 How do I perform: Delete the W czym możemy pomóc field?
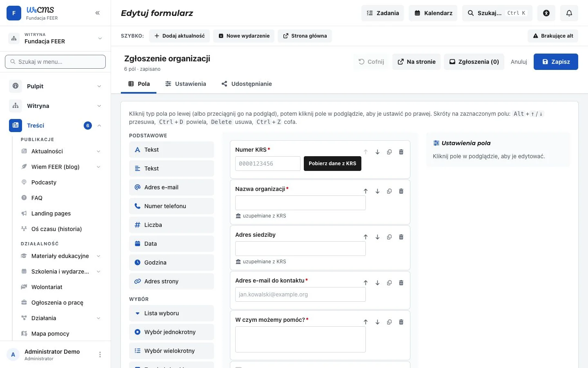click(401, 322)
